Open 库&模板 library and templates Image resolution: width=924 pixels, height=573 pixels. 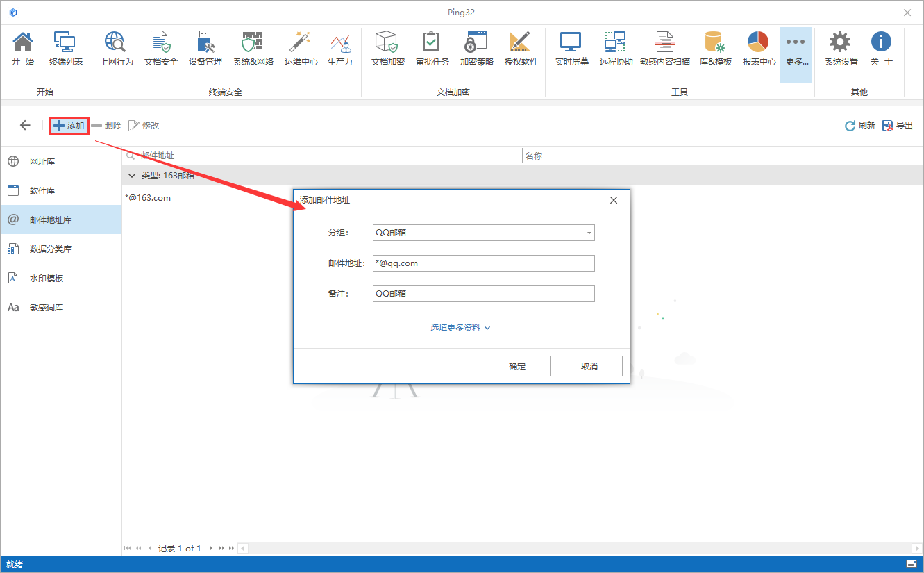point(715,49)
